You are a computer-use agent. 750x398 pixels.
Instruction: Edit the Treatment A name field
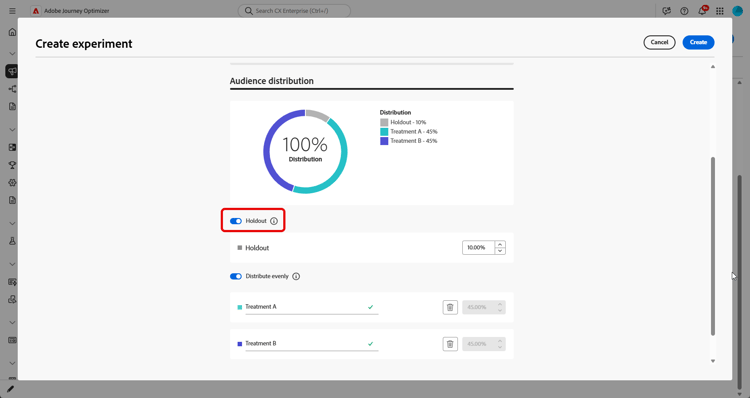(311, 307)
